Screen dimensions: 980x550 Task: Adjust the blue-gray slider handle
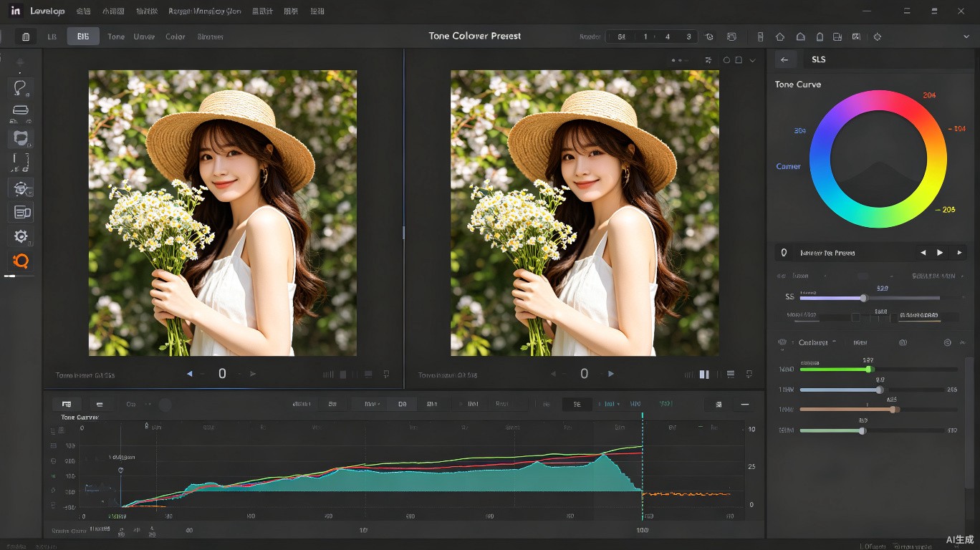(879, 390)
